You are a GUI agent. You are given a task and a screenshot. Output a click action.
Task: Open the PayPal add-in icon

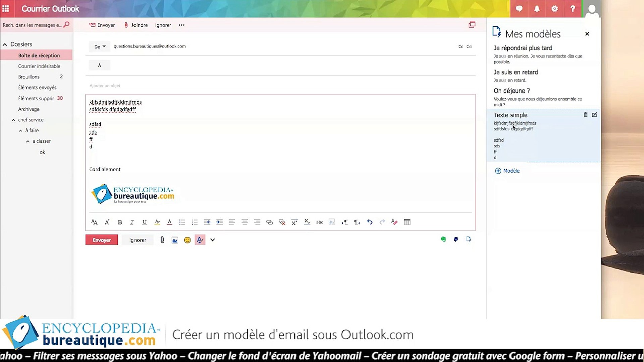pos(456,239)
